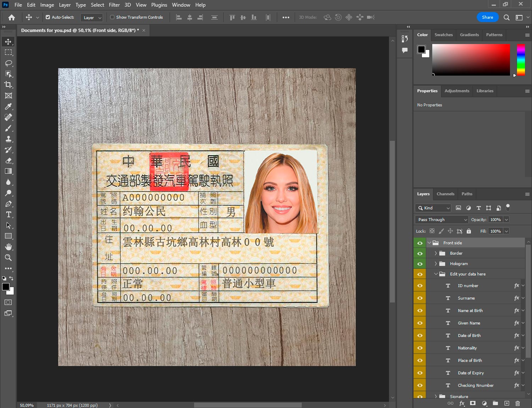Click the layer Opacity value field
Viewport: 532px width, 408px height.
tap(495, 220)
